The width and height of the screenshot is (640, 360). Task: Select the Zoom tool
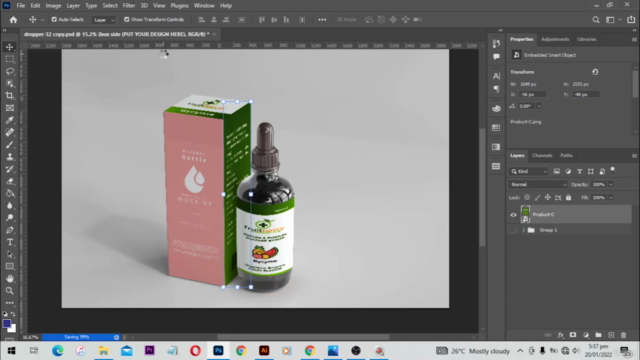click(x=10, y=291)
